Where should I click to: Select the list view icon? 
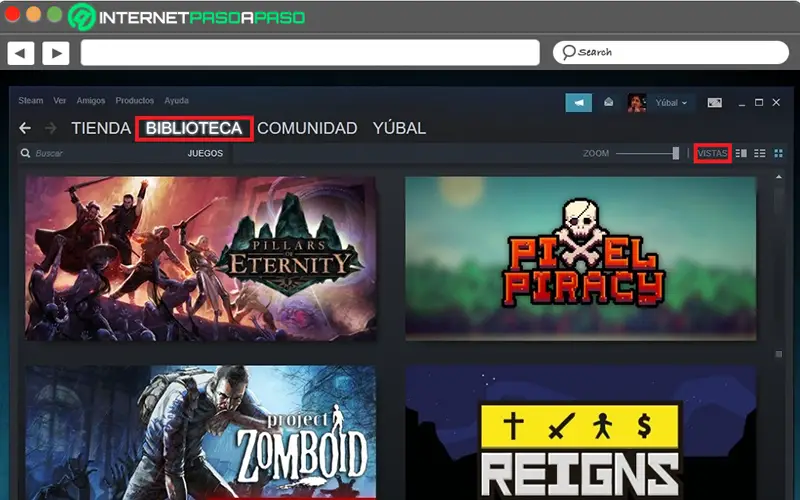760,153
